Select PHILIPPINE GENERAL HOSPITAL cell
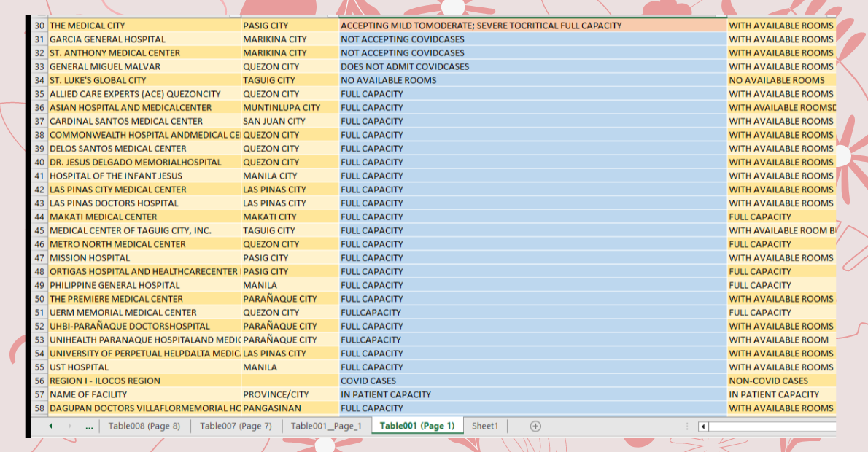The height and width of the screenshot is (452, 868). pyautogui.click(x=144, y=285)
